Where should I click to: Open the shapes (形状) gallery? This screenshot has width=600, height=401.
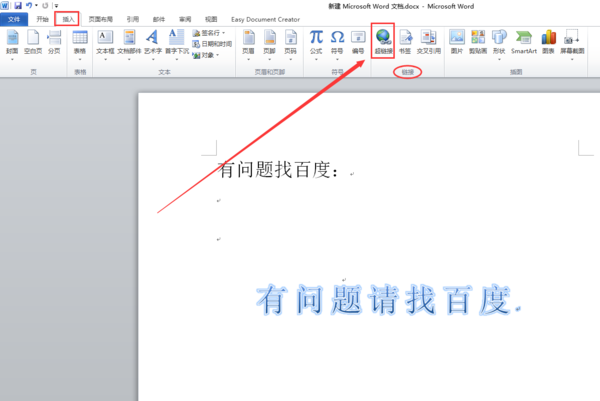499,44
